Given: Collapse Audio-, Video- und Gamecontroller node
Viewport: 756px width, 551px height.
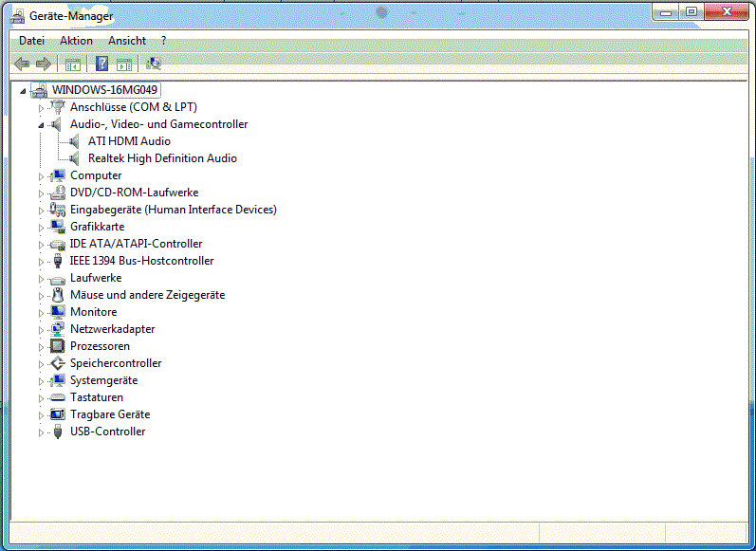Looking at the screenshot, I should [x=41, y=125].
